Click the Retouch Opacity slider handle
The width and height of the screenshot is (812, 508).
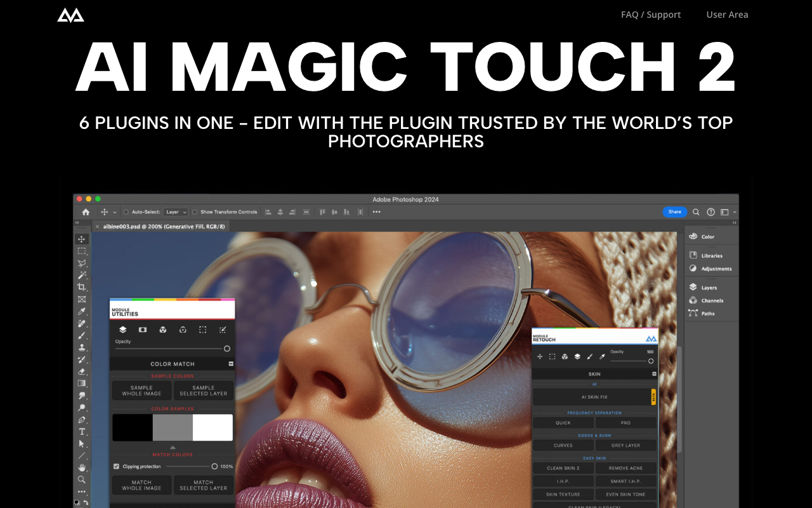[x=651, y=361]
